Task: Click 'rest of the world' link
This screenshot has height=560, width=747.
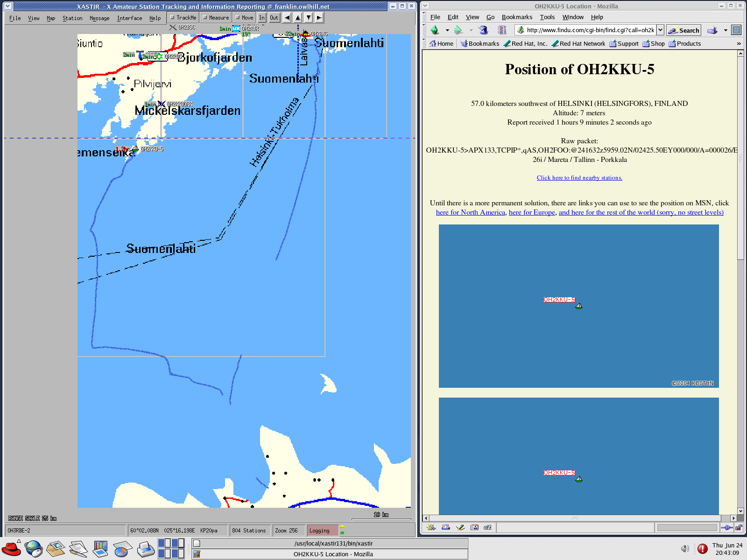Action: (x=641, y=212)
